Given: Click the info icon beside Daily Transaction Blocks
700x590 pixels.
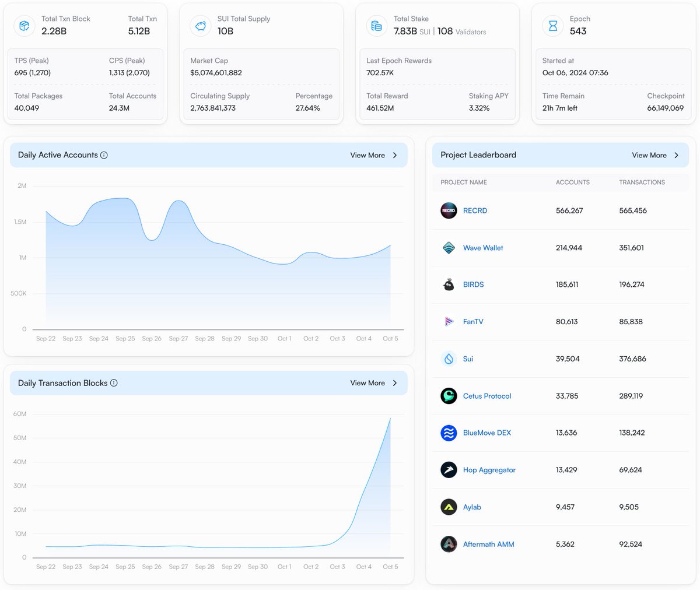Looking at the screenshot, I should tap(114, 383).
